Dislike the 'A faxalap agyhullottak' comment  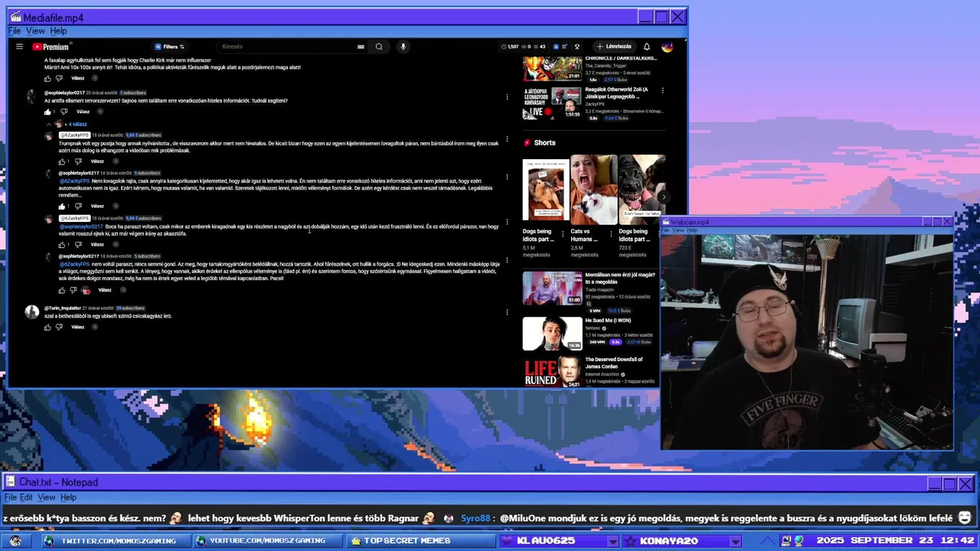click(x=59, y=78)
